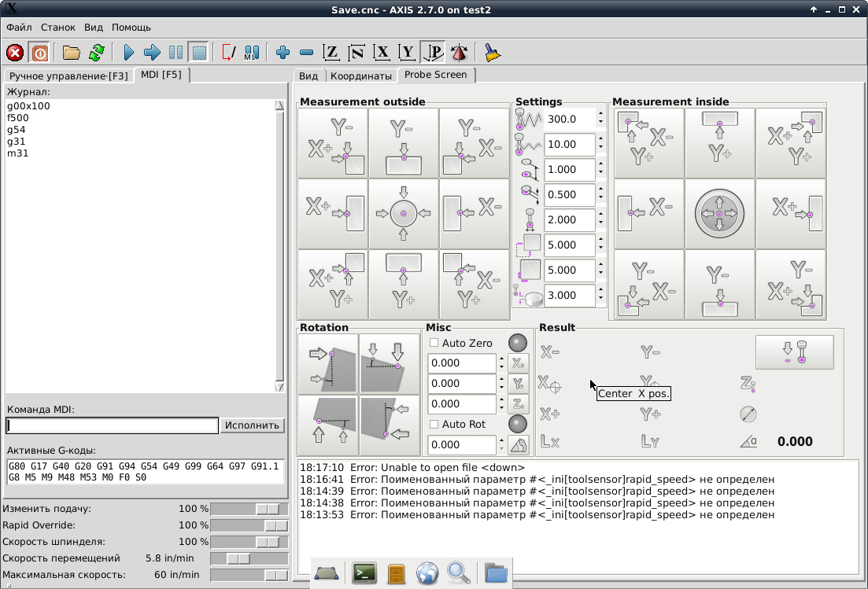This screenshot has width=868, height=589.
Task: Enable the Auto Zero checkbox
Action: point(434,343)
